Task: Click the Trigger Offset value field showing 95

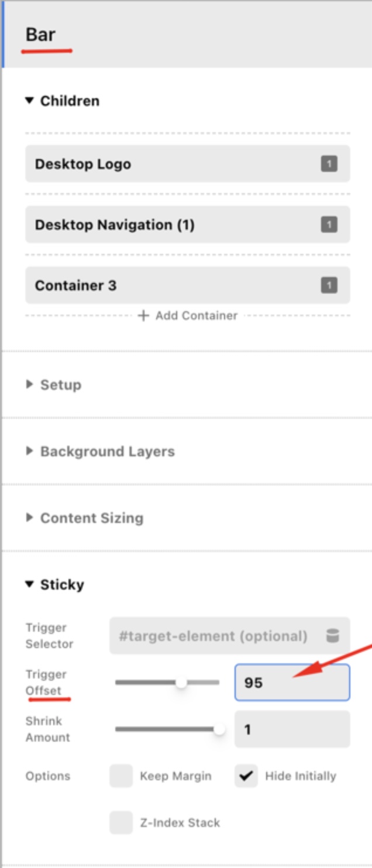Action: point(292,682)
